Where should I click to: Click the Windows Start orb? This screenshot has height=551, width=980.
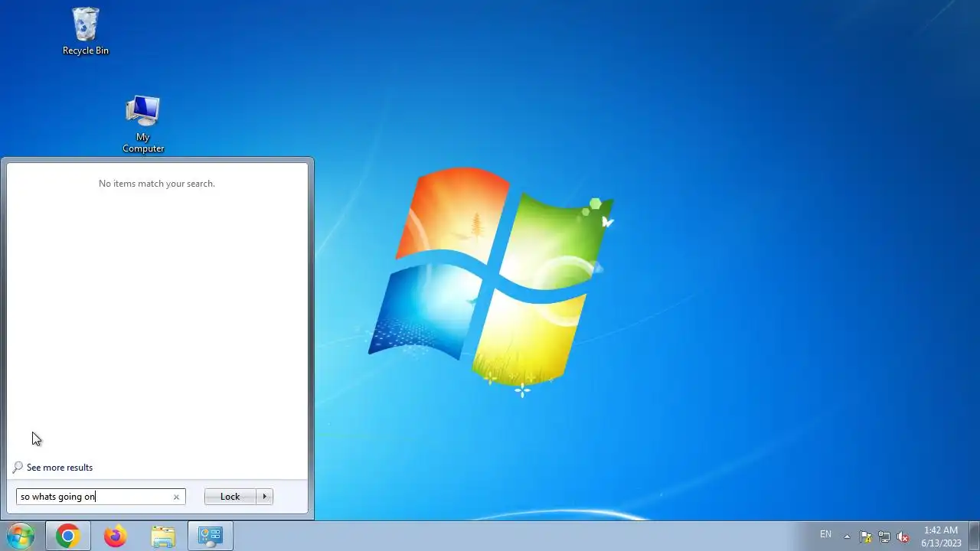click(21, 536)
